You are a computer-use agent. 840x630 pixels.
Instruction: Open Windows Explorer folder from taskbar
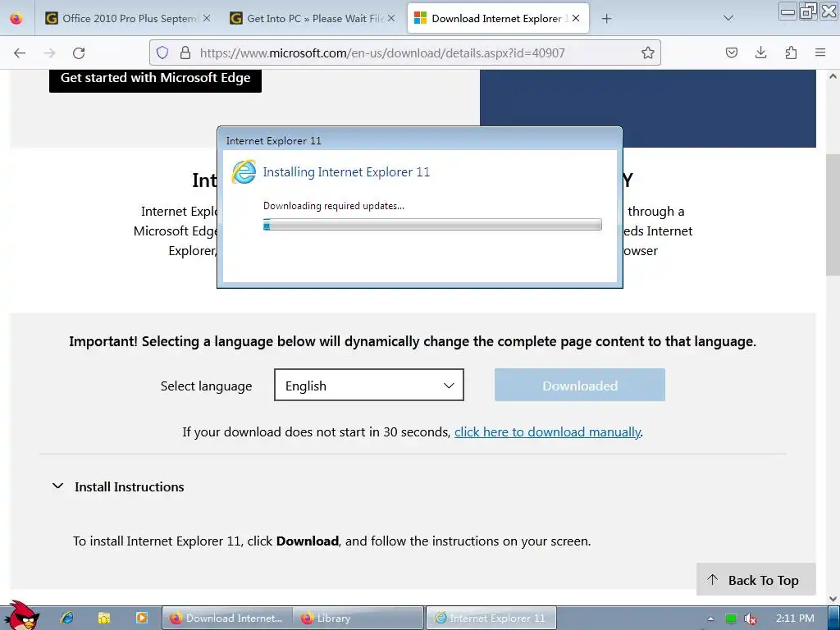tap(104, 619)
